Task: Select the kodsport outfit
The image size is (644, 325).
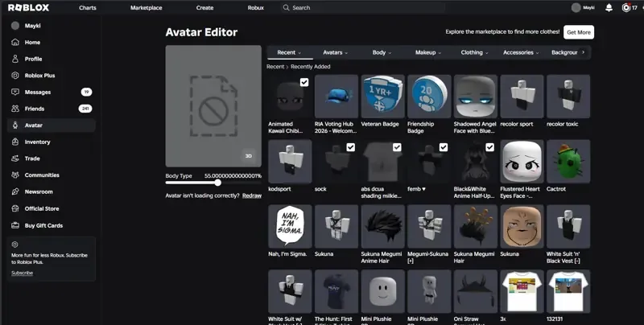Action: coord(290,161)
